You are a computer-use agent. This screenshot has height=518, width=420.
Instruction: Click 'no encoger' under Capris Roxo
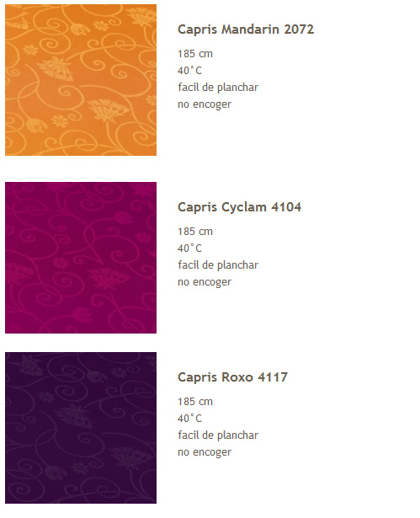tap(205, 452)
